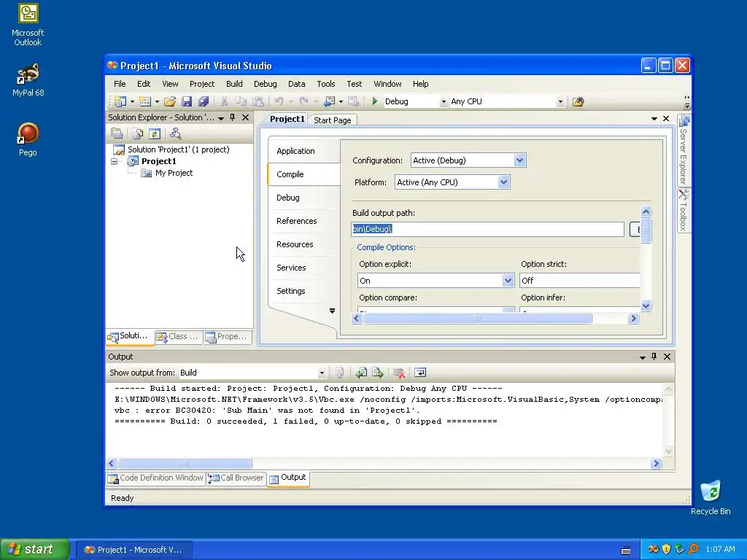
Task: Click the Navigate Backward toolbar icon
Action: coord(329,101)
